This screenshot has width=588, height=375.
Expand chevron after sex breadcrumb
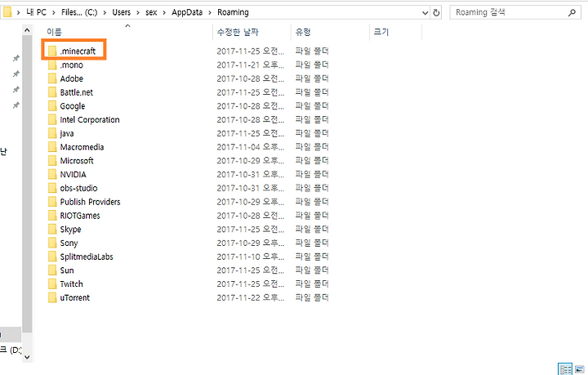click(x=164, y=13)
